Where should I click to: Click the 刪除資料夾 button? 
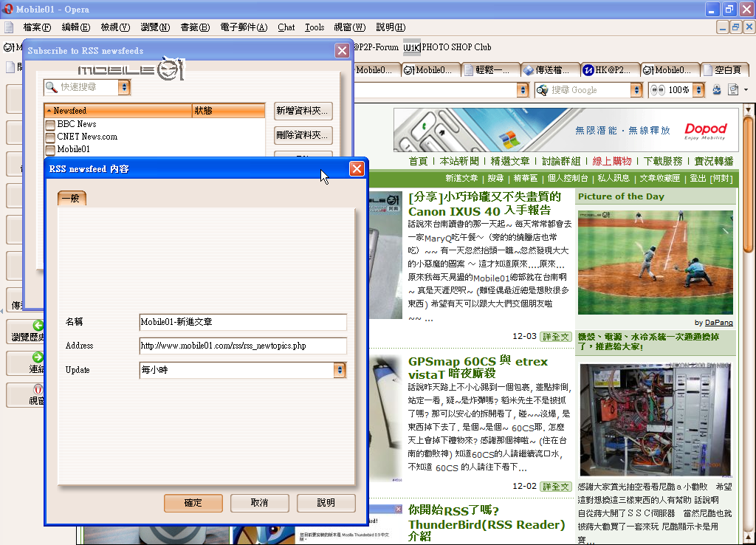[x=303, y=135]
